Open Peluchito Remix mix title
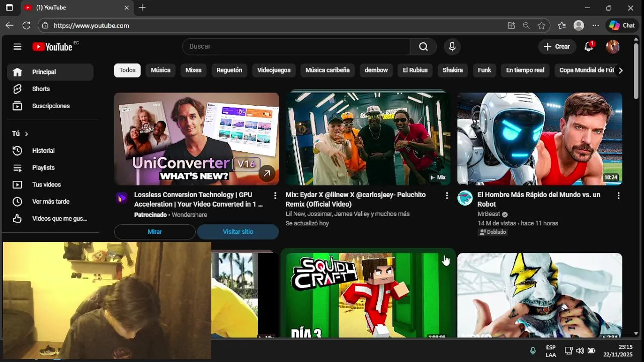 [x=356, y=200]
